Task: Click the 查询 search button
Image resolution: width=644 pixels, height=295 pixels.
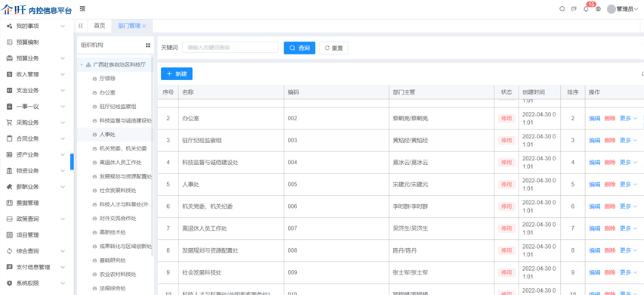Action: (299, 48)
